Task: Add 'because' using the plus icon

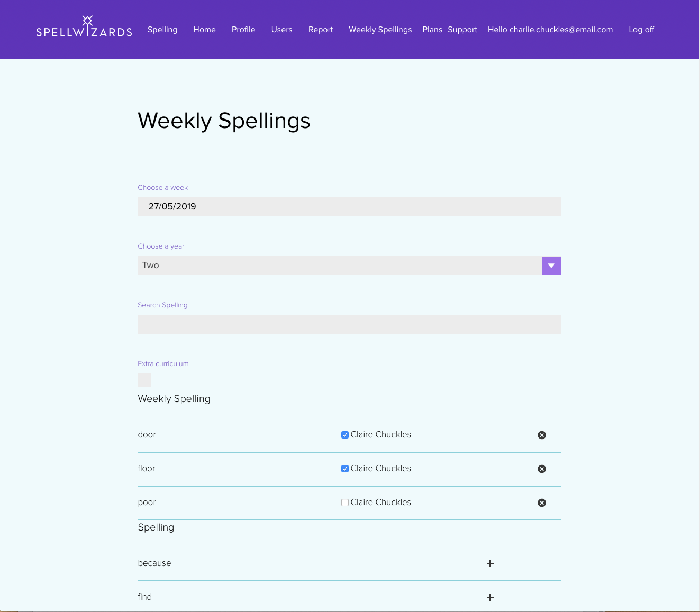Action: [490, 563]
